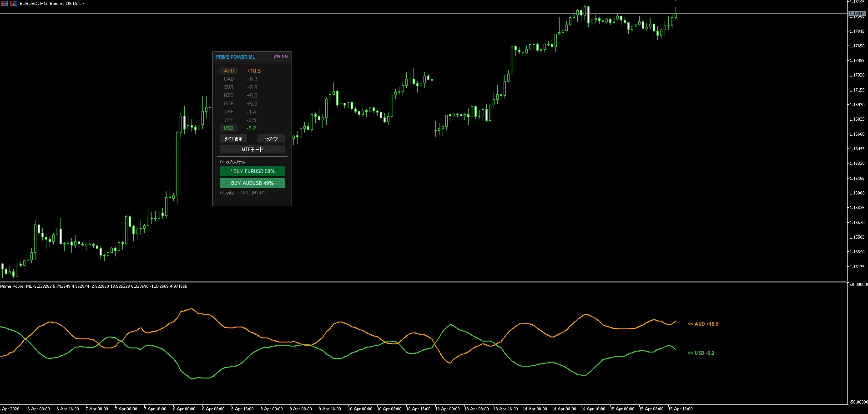
Task: Select the USD currency row
Action: coord(228,128)
